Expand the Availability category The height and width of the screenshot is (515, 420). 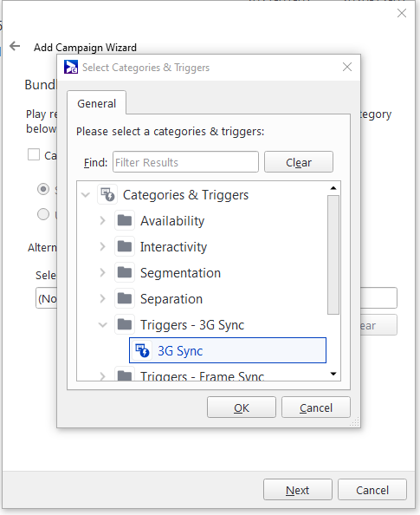103,220
